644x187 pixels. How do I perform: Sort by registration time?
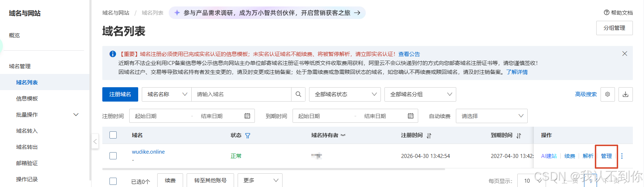[x=429, y=136]
